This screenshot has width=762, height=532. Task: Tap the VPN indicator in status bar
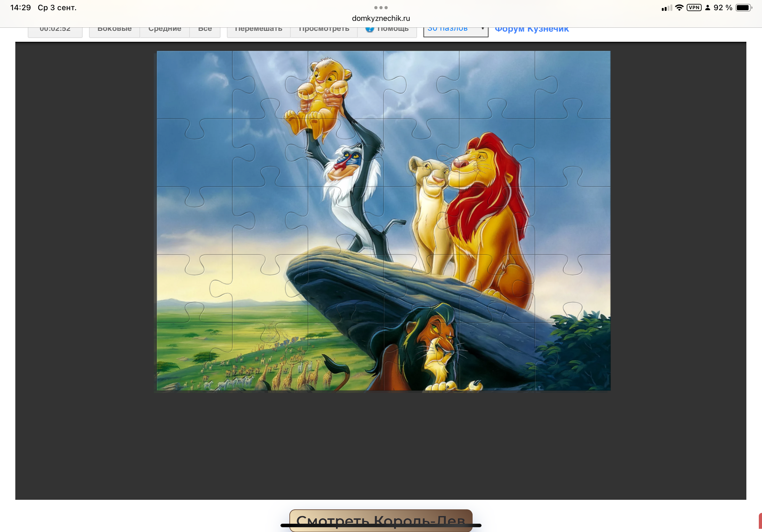point(694,8)
